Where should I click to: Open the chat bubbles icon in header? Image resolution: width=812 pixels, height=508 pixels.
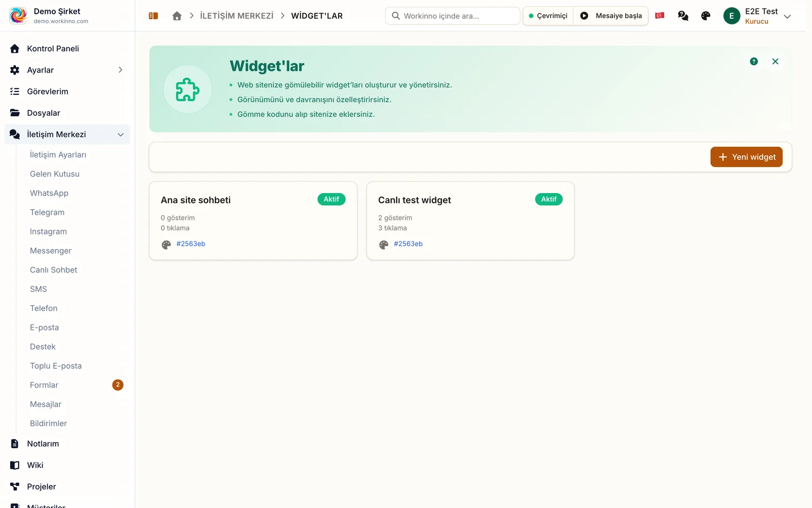tap(683, 16)
